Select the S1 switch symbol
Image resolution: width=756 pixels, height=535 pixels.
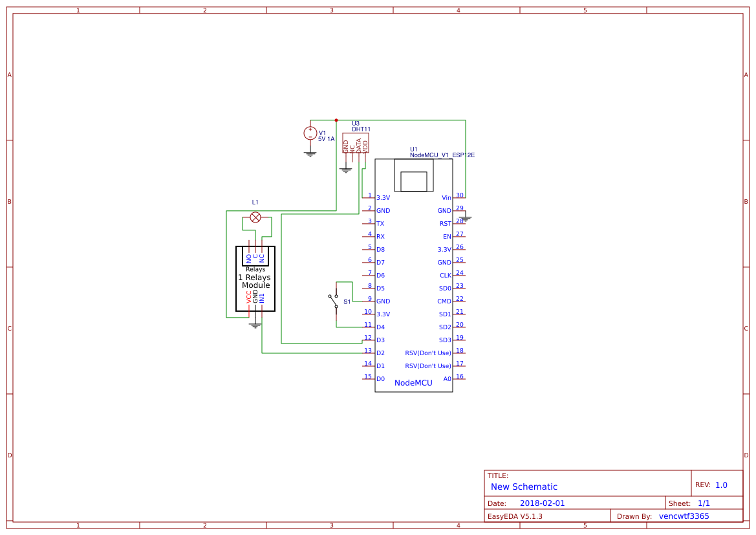pyautogui.click(x=334, y=301)
